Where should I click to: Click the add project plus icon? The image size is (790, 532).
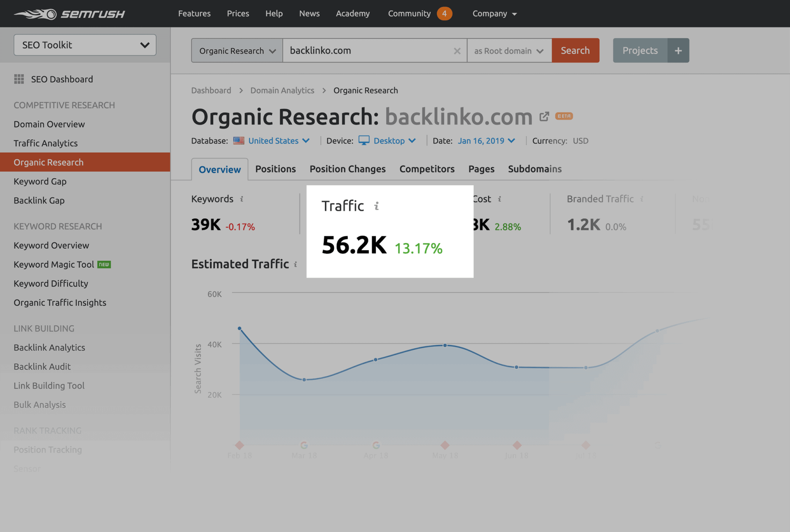[x=678, y=50]
